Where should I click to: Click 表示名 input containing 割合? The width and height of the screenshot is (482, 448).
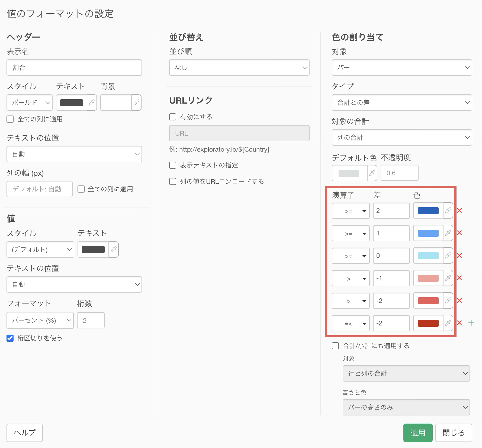[x=74, y=68]
